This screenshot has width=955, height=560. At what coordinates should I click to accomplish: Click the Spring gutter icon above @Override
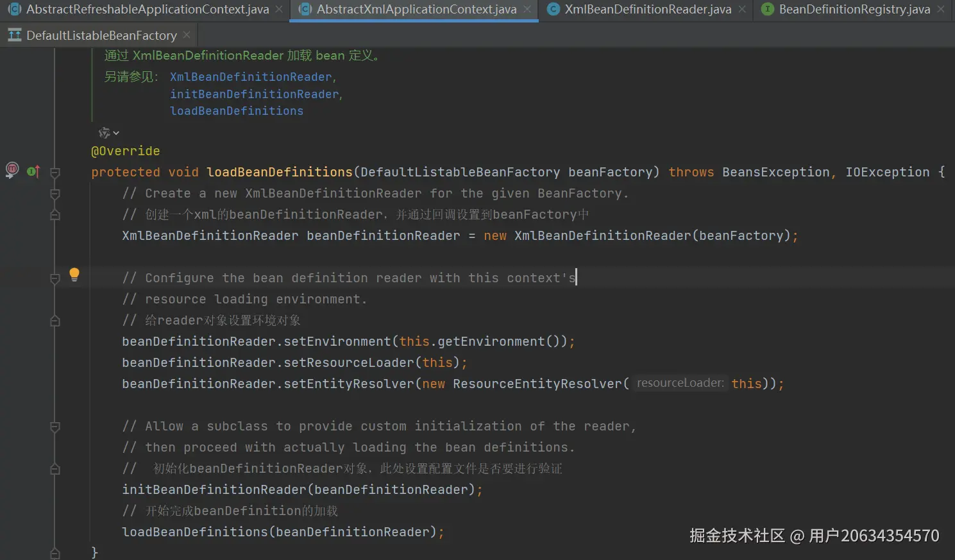[x=104, y=133]
